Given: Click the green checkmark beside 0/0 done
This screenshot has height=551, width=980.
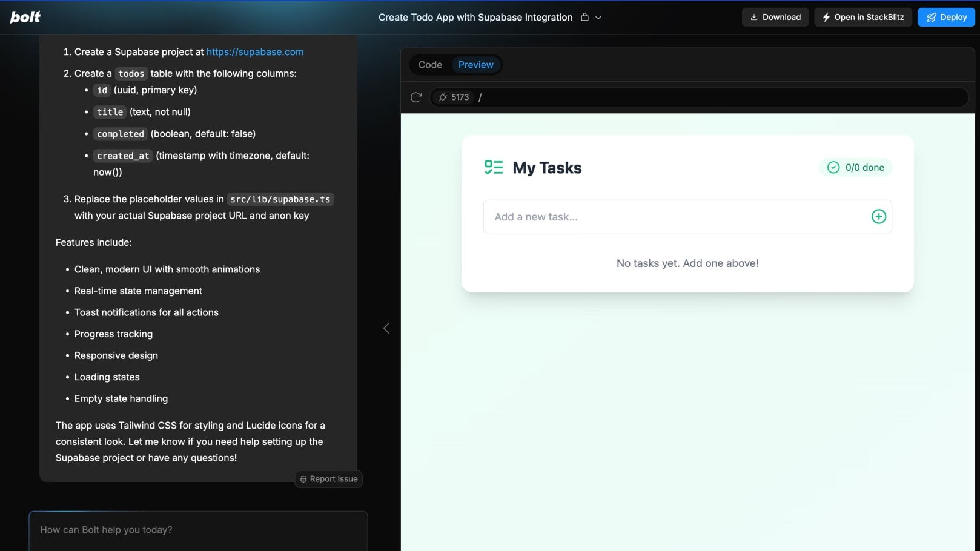Looking at the screenshot, I should coord(833,167).
